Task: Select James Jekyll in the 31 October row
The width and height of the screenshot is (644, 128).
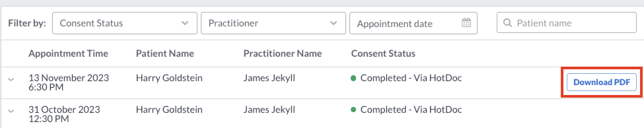Action: pos(269,110)
